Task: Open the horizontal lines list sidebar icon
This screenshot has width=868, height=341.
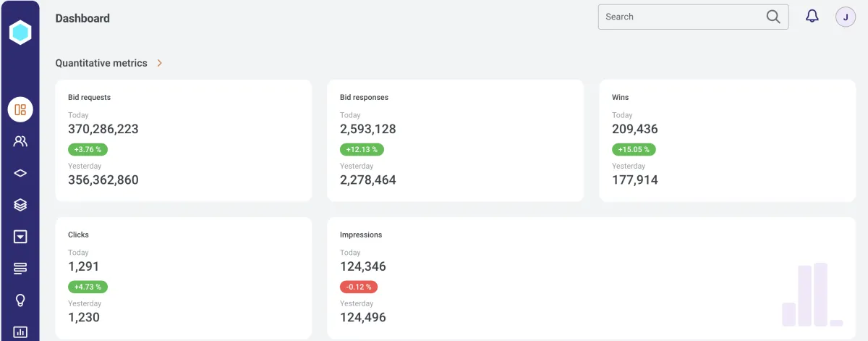Action: coord(20,269)
